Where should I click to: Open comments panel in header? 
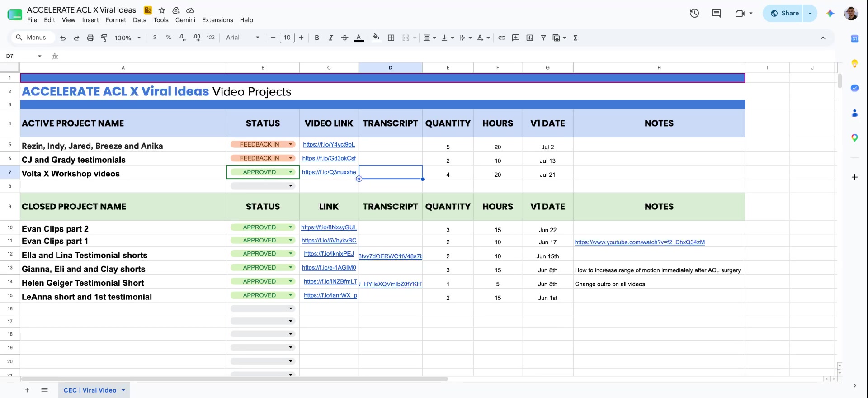click(x=717, y=13)
